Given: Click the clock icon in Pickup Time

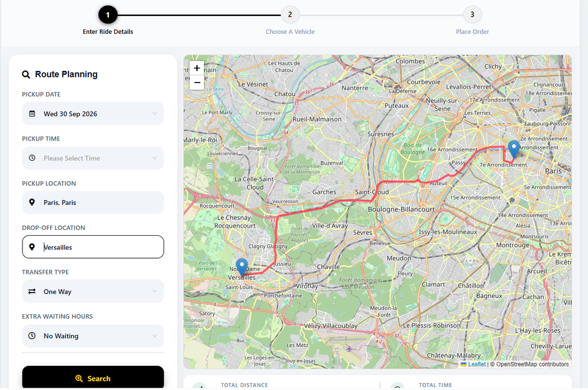Looking at the screenshot, I should click(32, 158).
